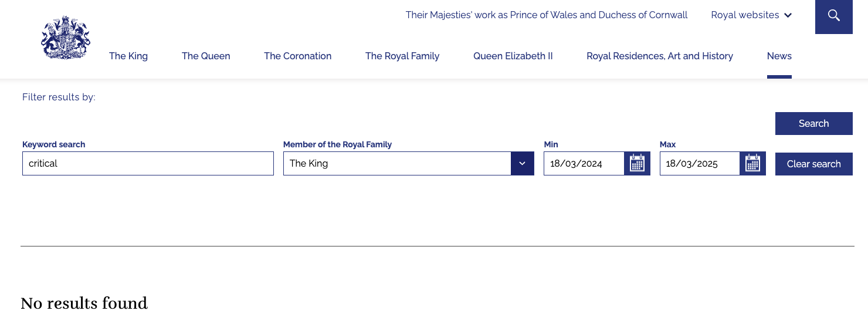Click the Min date field 18/03/2024
The width and height of the screenshot is (868, 331).
584,164
